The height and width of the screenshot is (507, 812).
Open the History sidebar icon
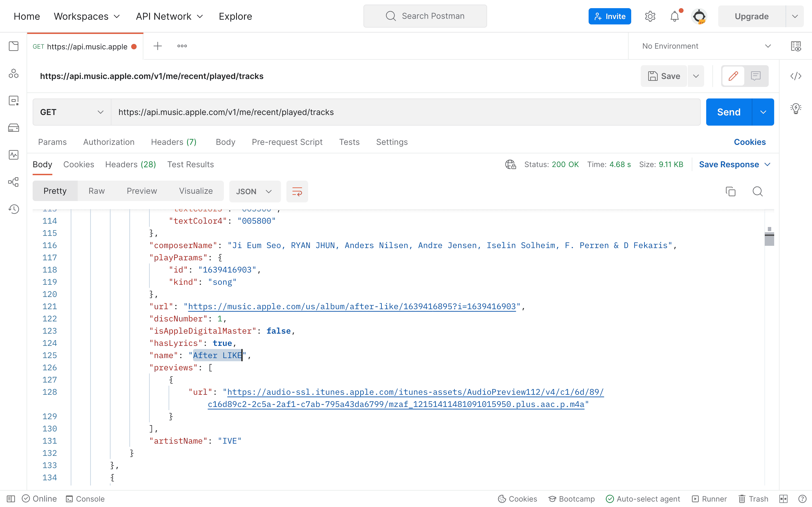pyautogui.click(x=13, y=209)
